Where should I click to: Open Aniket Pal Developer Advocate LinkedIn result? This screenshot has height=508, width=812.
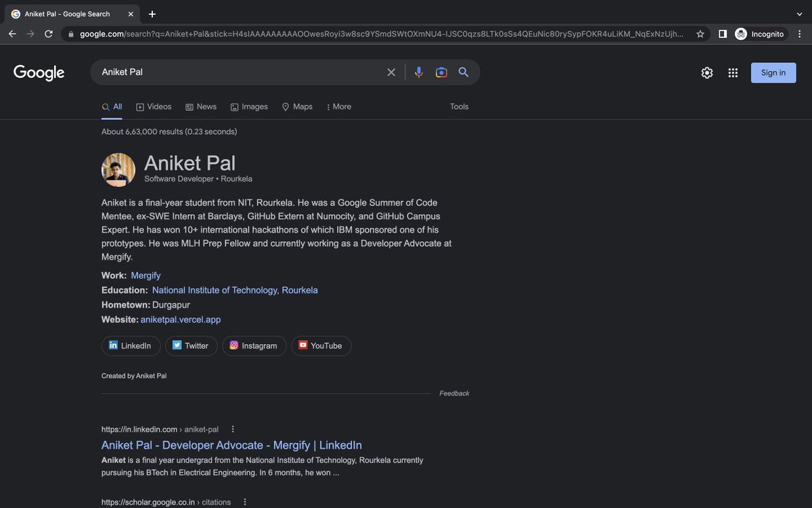click(231, 446)
